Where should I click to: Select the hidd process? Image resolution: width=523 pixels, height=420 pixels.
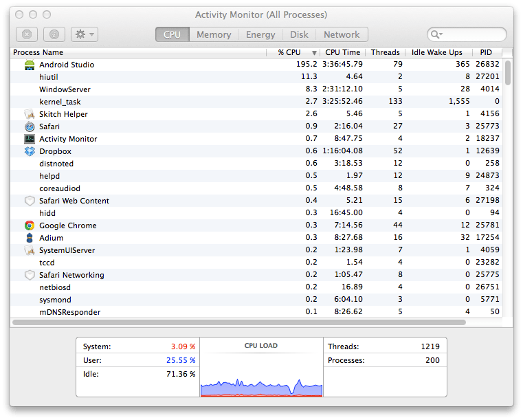[256, 213]
